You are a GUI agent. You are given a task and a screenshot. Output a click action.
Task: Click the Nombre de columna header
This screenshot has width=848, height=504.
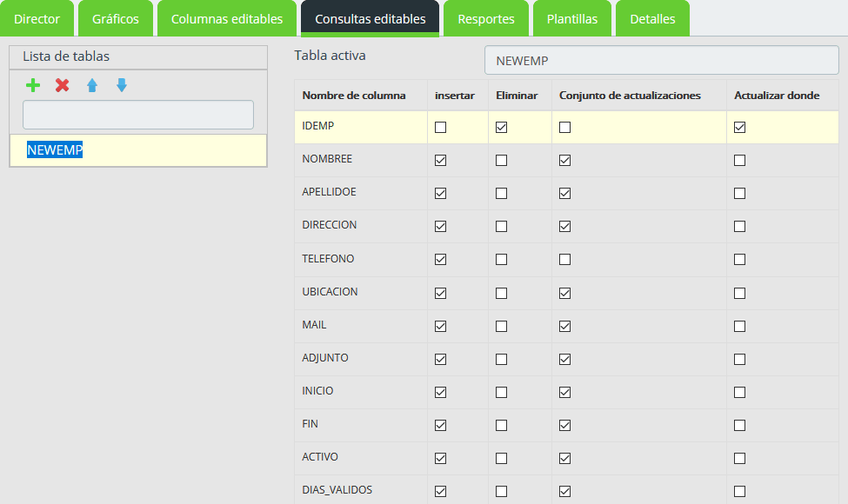click(354, 96)
